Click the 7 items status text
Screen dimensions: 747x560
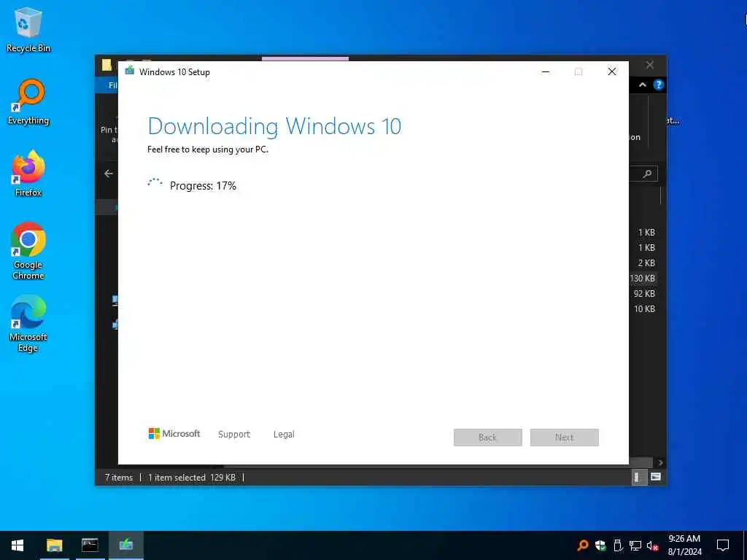119,477
